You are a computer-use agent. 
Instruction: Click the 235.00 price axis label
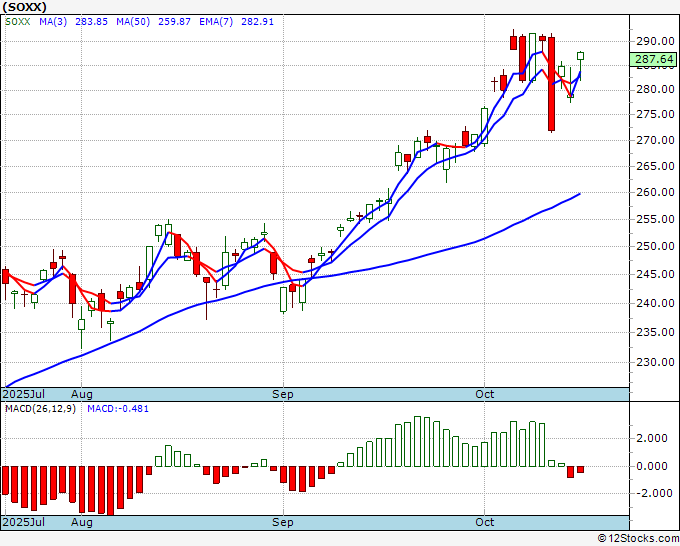pyautogui.click(x=655, y=332)
